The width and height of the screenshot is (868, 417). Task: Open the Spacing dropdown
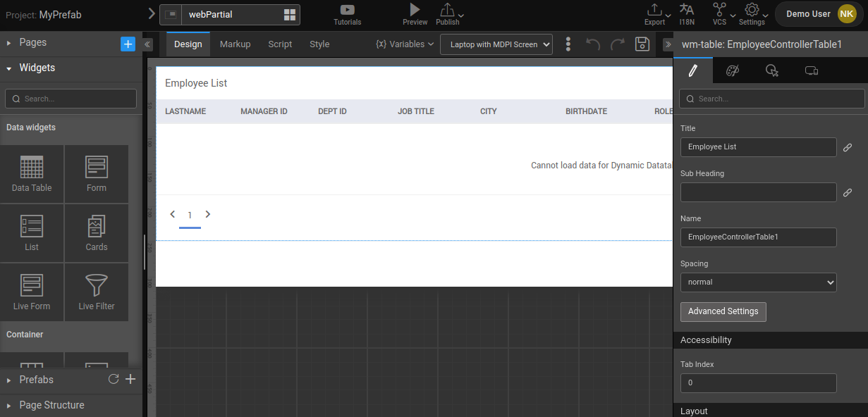[758, 282]
